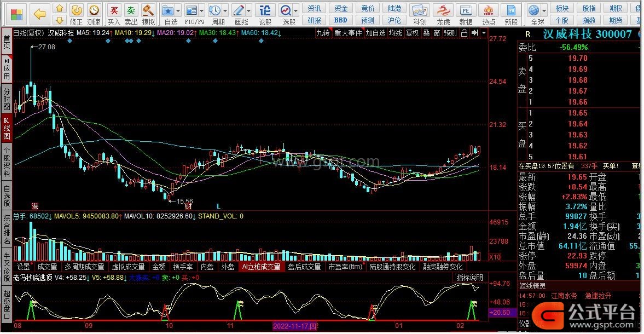This screenshot has width=644, height=334.
Task: Click the 港 marker below the chart
Action: coord(36,206)
